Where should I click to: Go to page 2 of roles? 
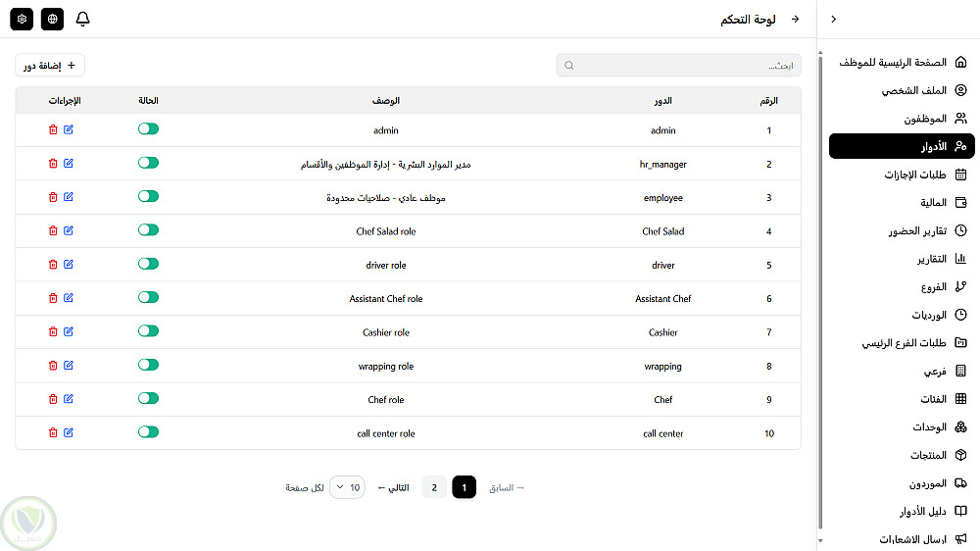point(434,487)
